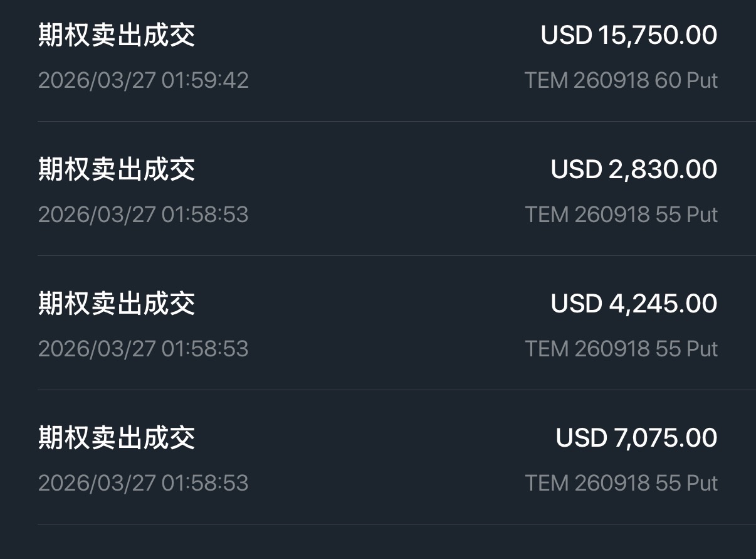Click the USD currency label before 4,245.00
The width and height of the screenshot is (756, 559).
576,304
